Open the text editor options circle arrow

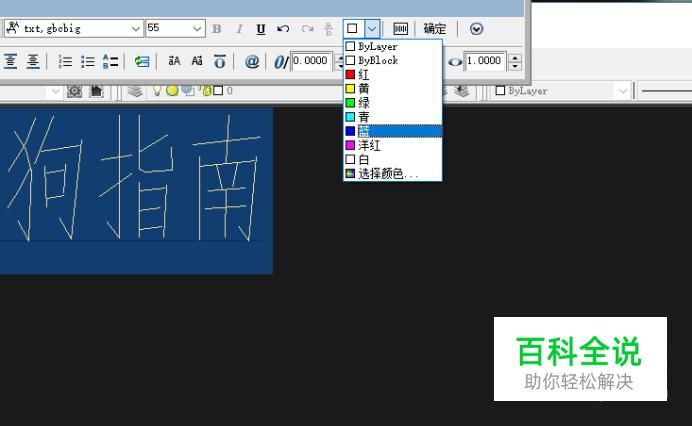[476, 29]
